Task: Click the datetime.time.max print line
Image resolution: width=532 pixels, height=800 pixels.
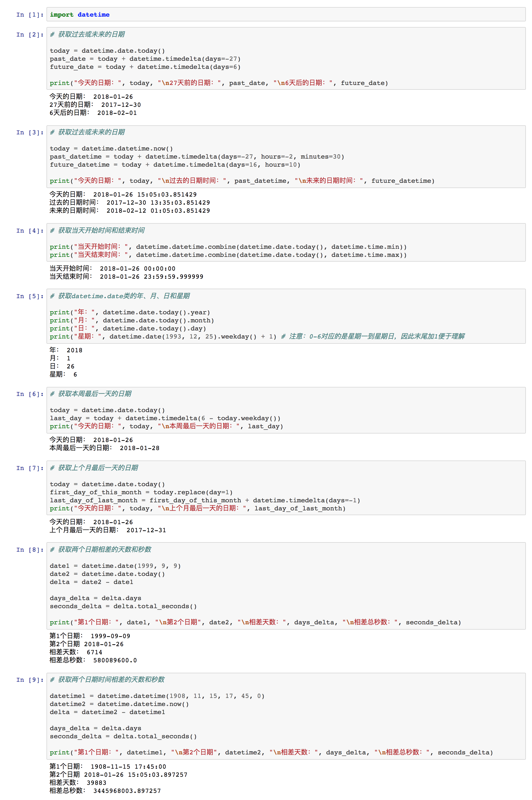Action: point(228,255)
